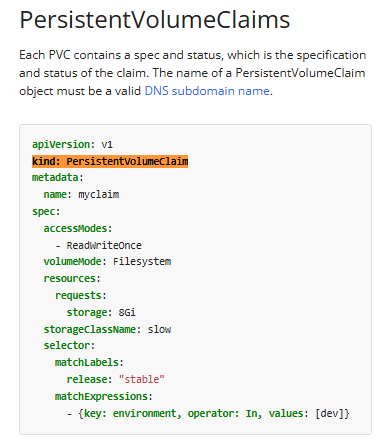The width and height of the screenshot is (380, 444).
Task: Click the 'volumeMode: Filesystem' line
Action: click(107, 262)
